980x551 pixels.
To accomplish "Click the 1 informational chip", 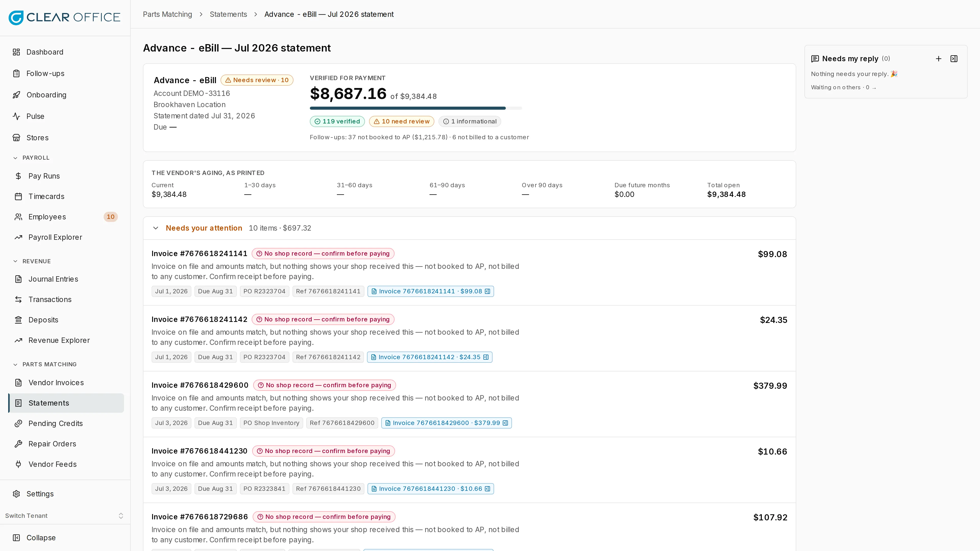I will coord(470,121).
